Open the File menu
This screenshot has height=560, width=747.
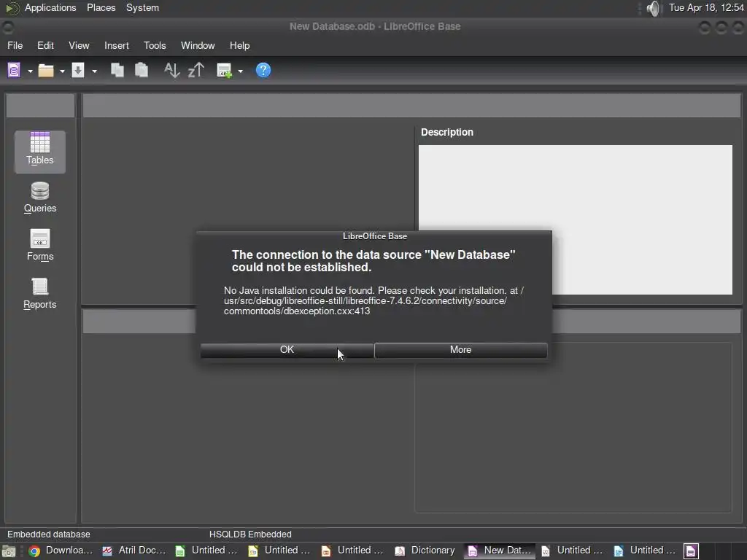point(15,45)
